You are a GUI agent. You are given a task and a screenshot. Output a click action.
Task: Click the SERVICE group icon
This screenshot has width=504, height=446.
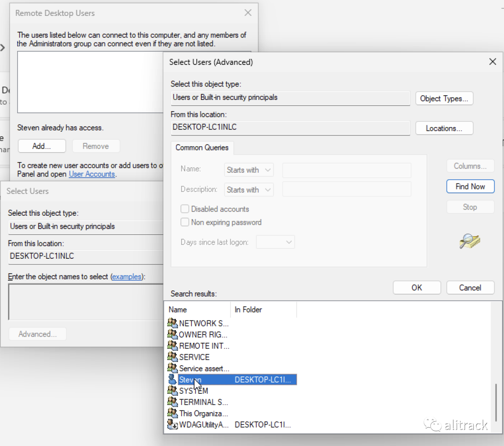[x=173, y=357]
